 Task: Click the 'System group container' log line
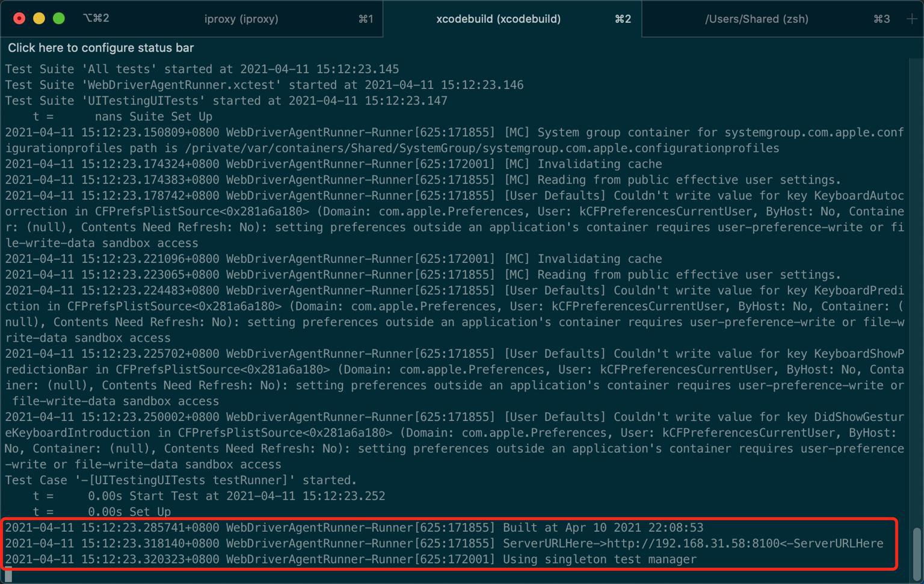click(x=454, y=140)
